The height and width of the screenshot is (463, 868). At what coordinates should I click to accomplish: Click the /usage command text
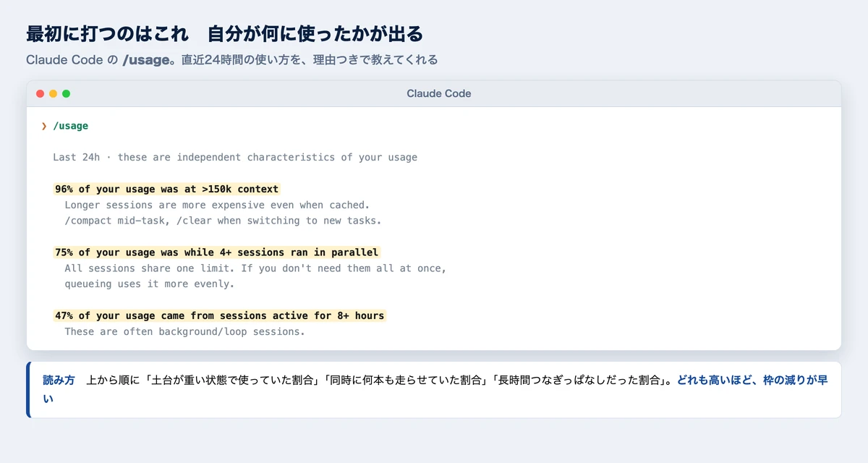pos(71,126)
